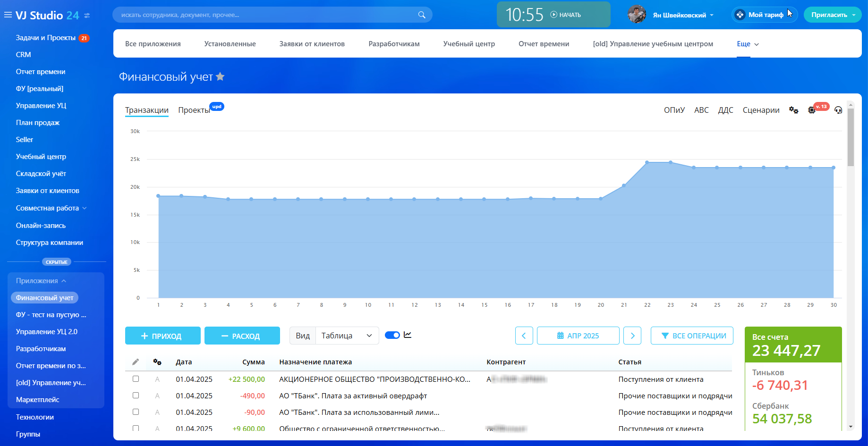This screenshot has width=868, height=446.
Task: Click the search magnifier icon
Action: pyautogui.click(x=421, y=15)
